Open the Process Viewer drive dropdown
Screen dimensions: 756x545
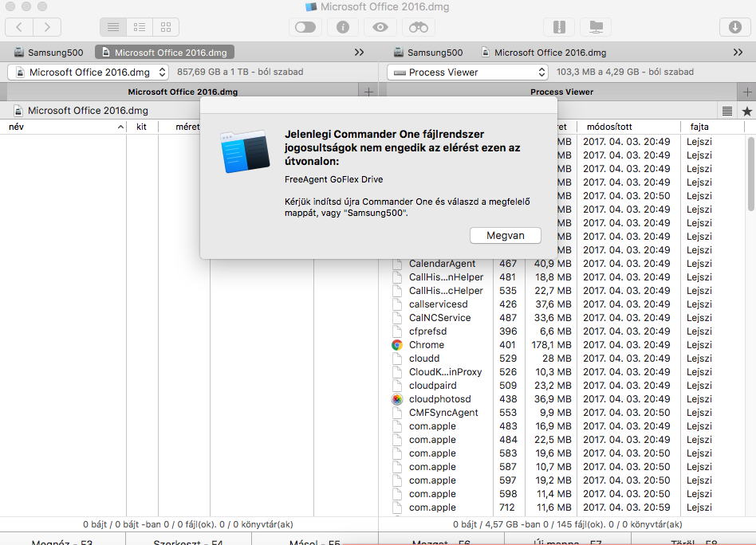(467, 73)
